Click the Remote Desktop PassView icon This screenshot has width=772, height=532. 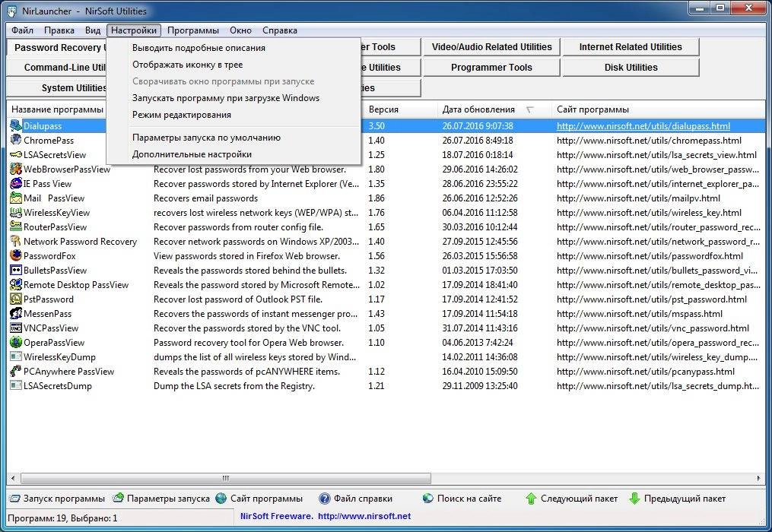[x=16, y=284]
